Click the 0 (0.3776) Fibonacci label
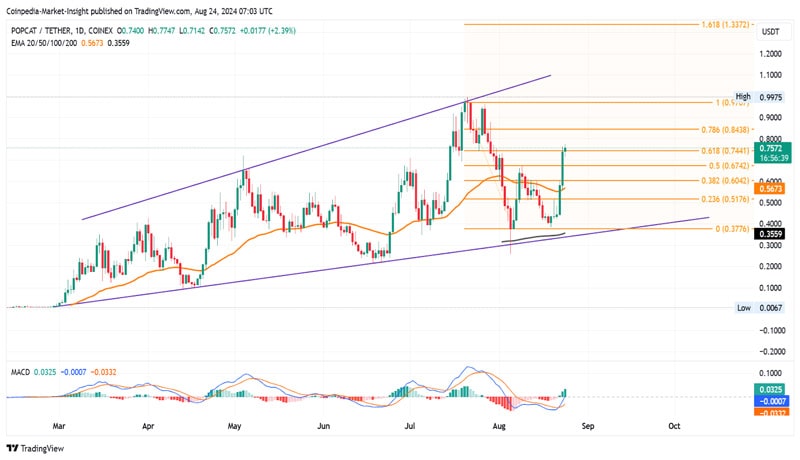 [x=732, y=229]
